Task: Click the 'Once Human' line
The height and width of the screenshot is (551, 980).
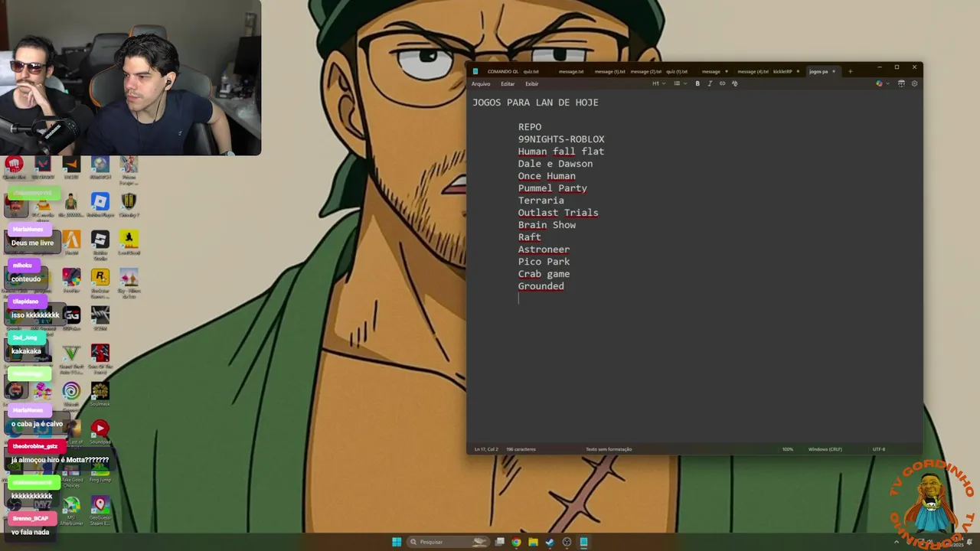Action: [547, 176]
